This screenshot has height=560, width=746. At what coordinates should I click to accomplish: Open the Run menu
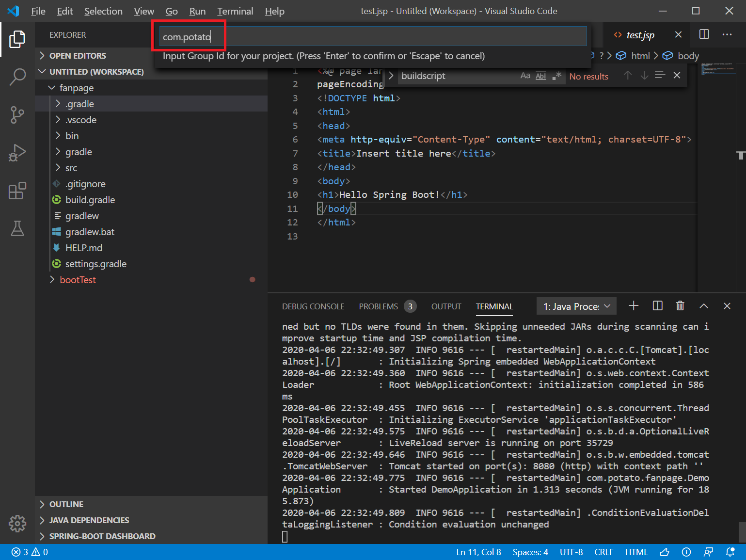coord(197,11)
